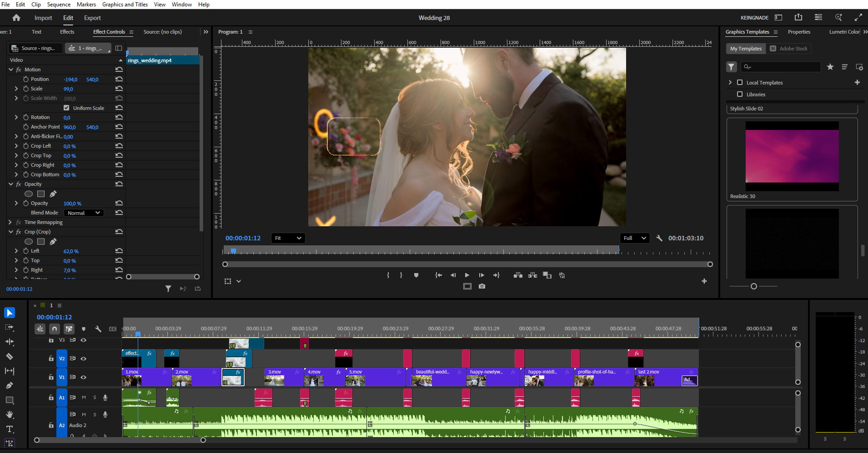
Task: Check the Local Templates checkbox
Action: pos(740,82)
